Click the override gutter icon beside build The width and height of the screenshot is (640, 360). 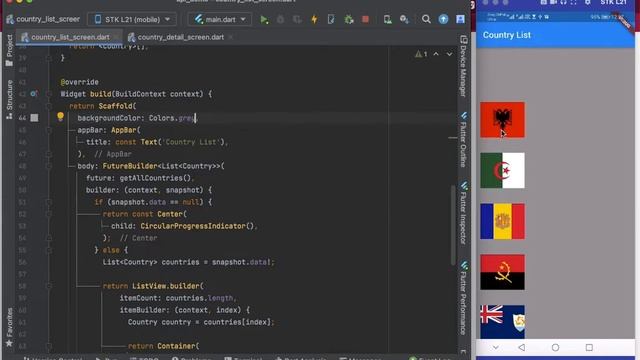point(34,94)
